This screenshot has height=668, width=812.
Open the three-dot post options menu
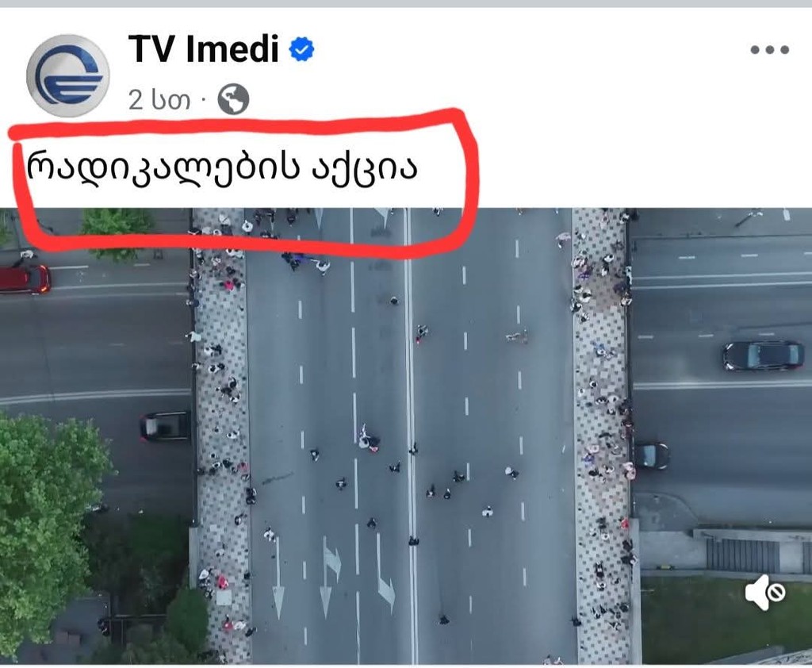pyautogui.click(x=769, y=50)
